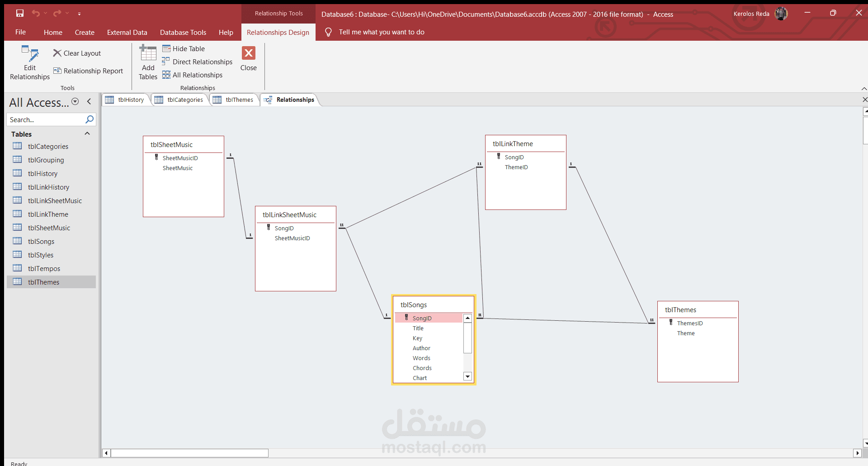The width and height of the screenshot is (868, 466).
Task: Open the Database Tools ribbon tab
Action: [183, 33]
